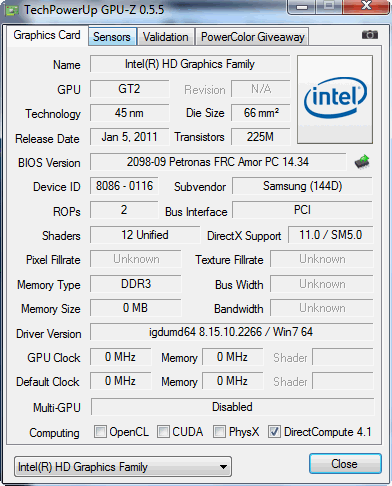
Task: Click the GPU-Z title bar app icon
Action: click(x=11, y=10)
